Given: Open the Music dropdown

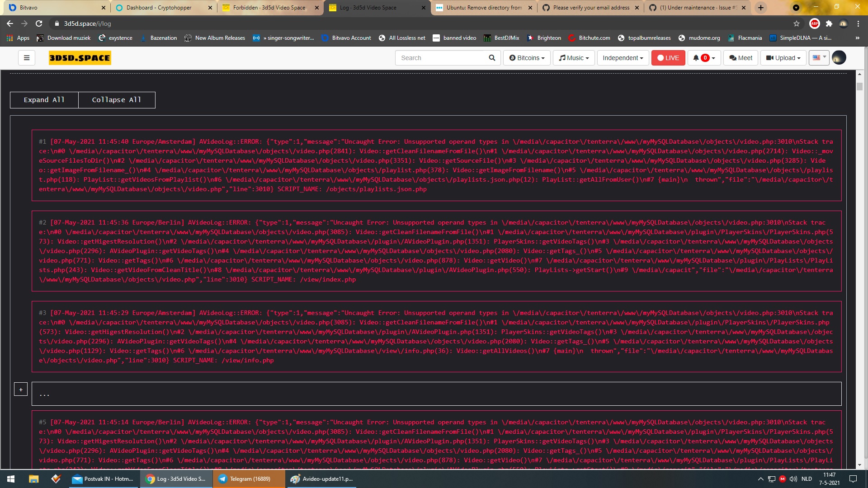Looking at the screenshot, I should (x=573, y=58).
